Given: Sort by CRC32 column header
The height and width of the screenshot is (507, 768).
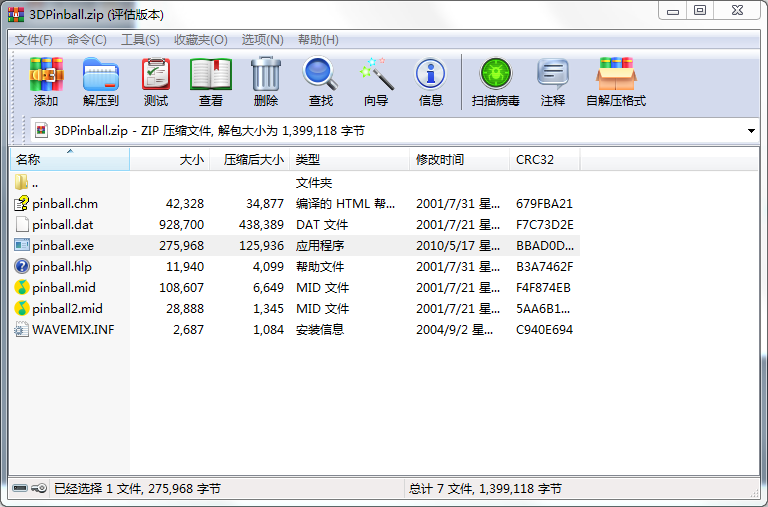Looking at the screenshot, I should [545, 159].
